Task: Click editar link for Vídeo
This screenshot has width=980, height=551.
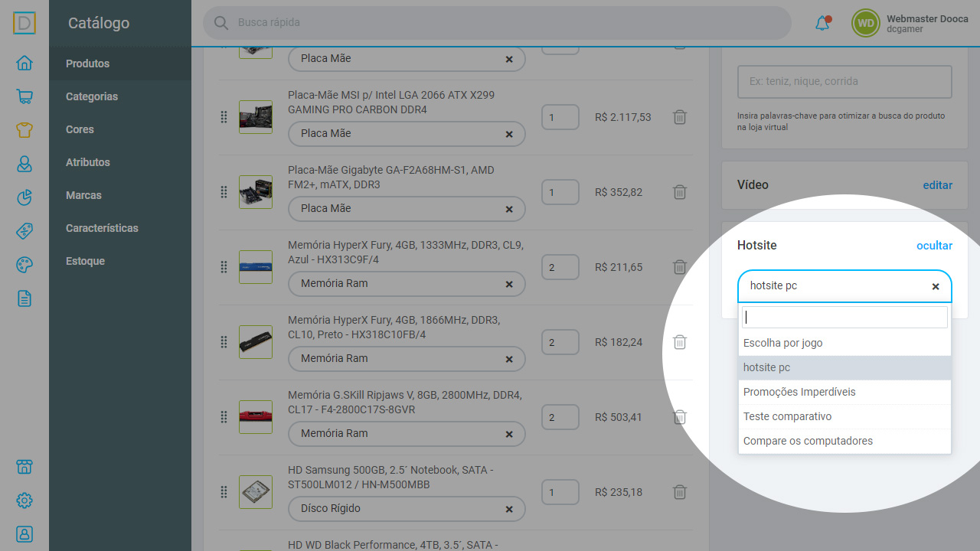Action: 938,185
